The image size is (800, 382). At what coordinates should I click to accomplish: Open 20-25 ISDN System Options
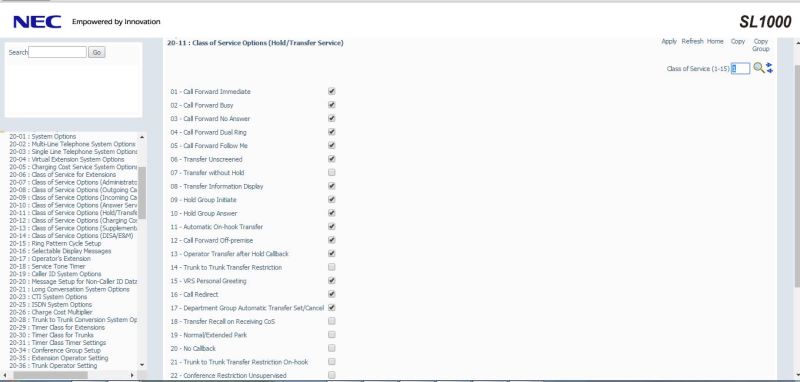tap(51, 304)
